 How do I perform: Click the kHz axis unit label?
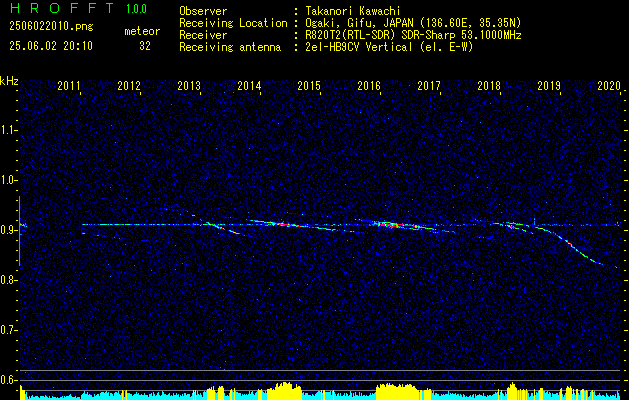pyautogui.click(x=9, y=81)
